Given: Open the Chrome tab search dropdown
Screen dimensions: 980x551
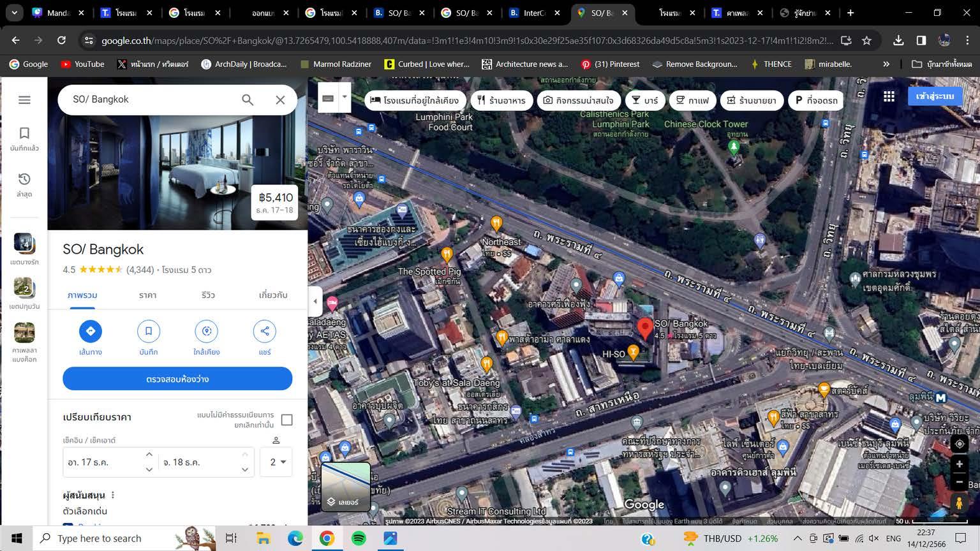Looking at the screenshot, I should [14, 13].
